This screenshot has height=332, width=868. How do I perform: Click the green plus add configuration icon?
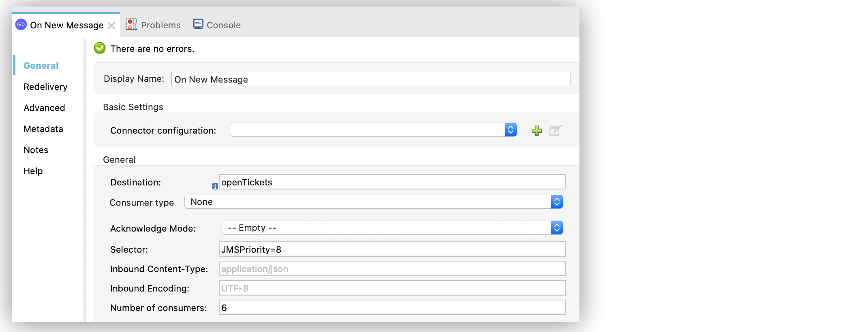537,130
